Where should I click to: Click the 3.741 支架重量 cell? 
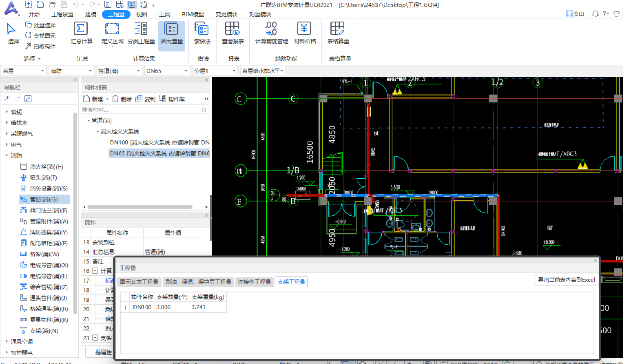pos(208,307)
